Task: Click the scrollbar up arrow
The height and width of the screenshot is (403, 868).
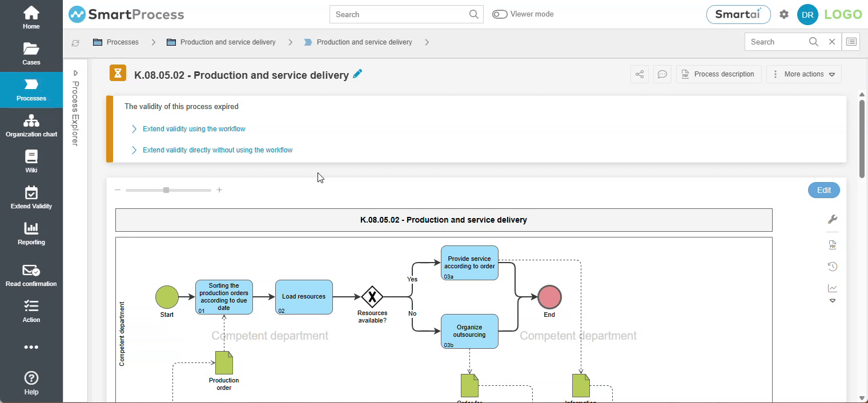Action: click(x=862, y=95)
